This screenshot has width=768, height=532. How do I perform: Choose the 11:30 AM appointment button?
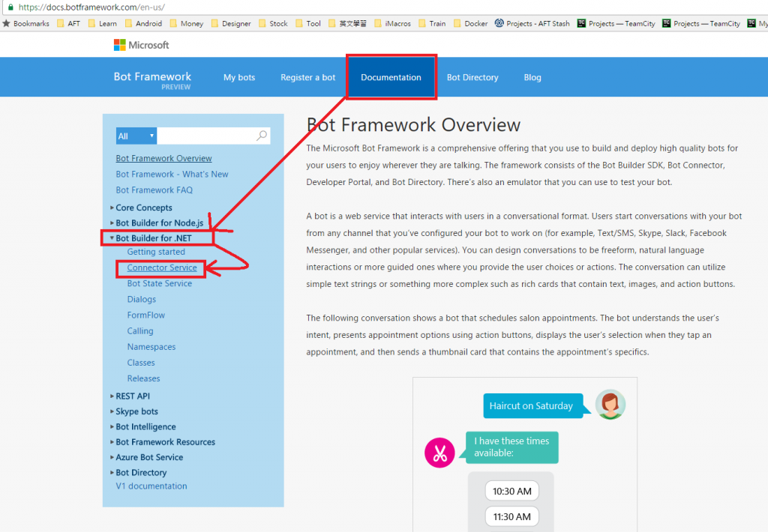pos(511,516)
